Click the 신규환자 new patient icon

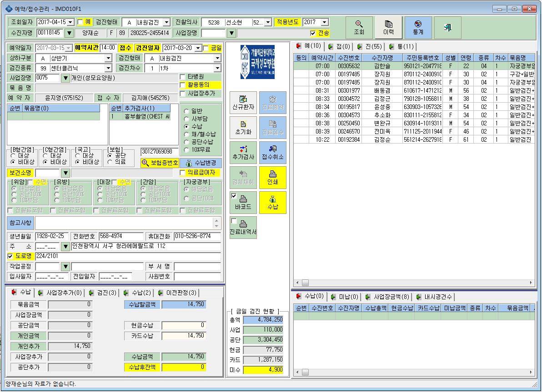pyautogui.click(x=243, y=103)
